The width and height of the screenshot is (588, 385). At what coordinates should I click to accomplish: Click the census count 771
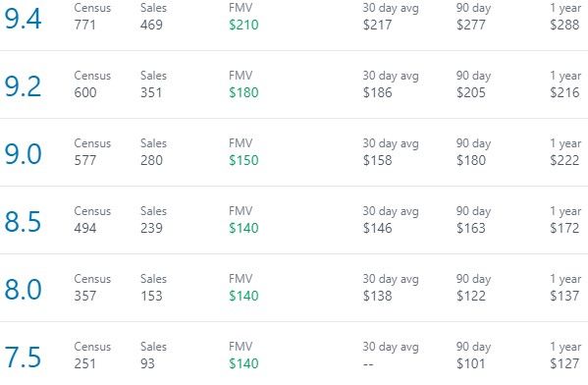(x=84, y=25)
